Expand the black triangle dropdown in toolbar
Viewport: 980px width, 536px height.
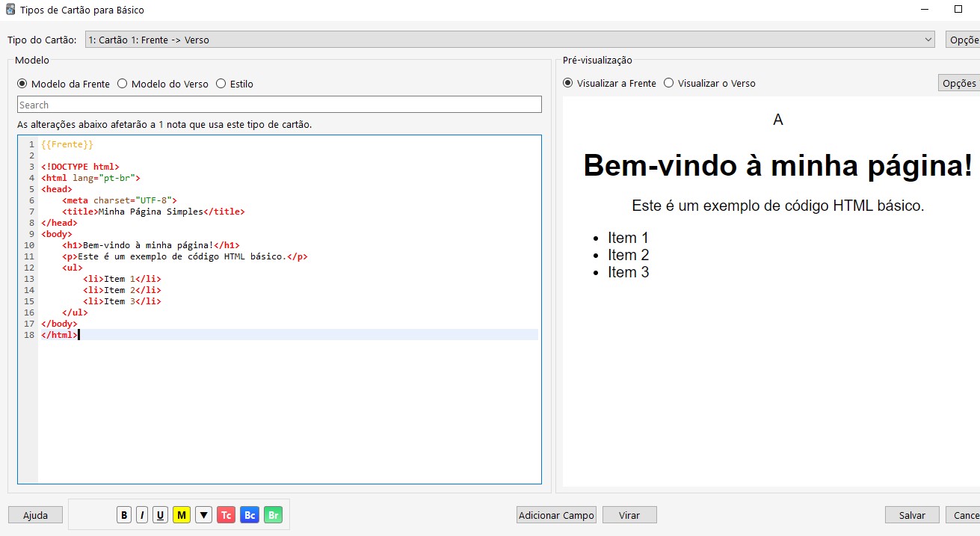(203, 515)
